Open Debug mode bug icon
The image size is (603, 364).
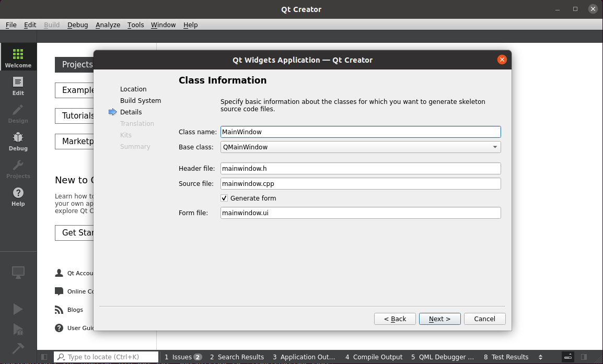[18, 137]
